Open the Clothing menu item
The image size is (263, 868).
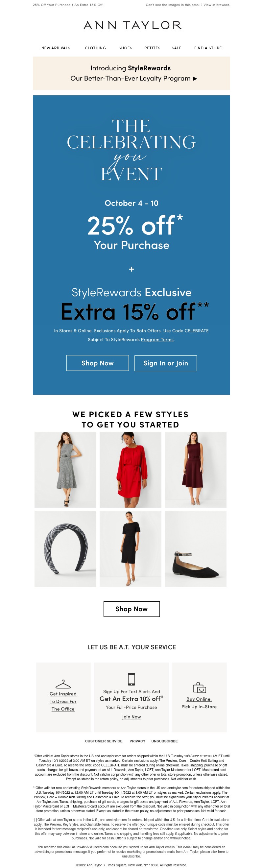point(95,48)
